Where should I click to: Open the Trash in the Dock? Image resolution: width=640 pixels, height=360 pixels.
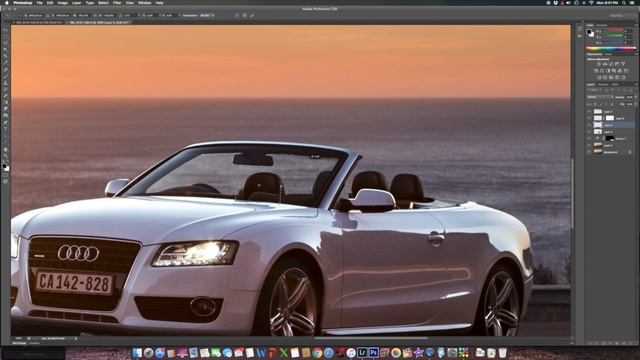pyautogui.click(x=502, y=353)
